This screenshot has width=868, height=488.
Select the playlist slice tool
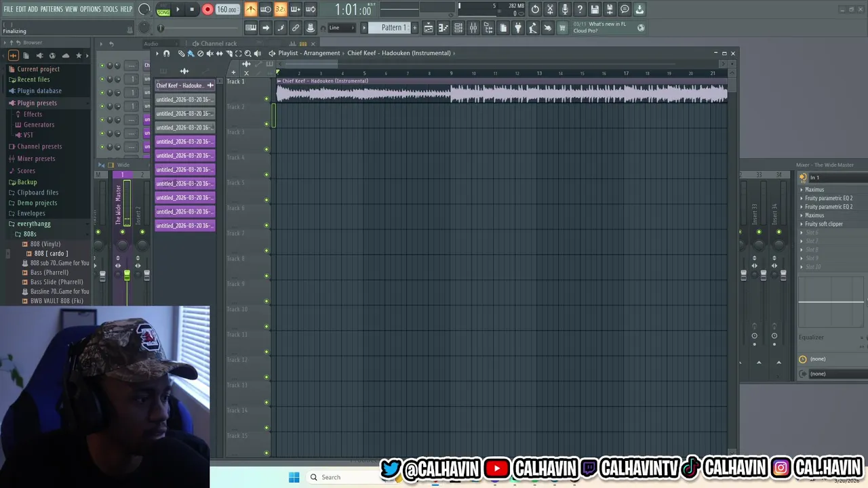coord(229,54)
